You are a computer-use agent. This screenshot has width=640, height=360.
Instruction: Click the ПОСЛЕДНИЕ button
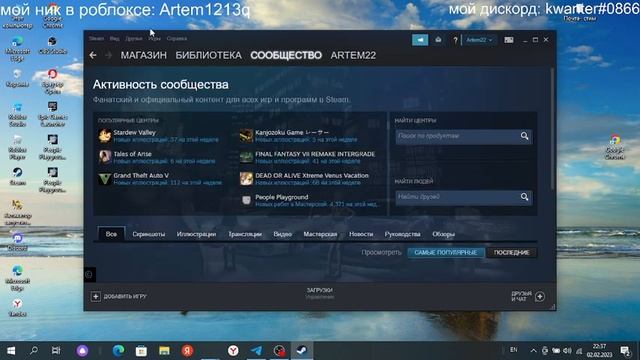pyautogui.click(x=512, y=253)
